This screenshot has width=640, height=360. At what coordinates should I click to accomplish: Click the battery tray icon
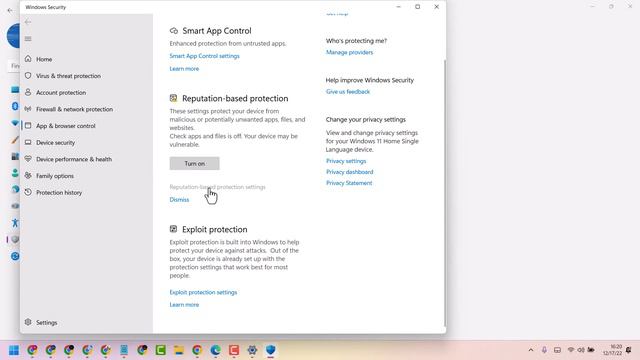pyautogui.click(x=591, y=350)
